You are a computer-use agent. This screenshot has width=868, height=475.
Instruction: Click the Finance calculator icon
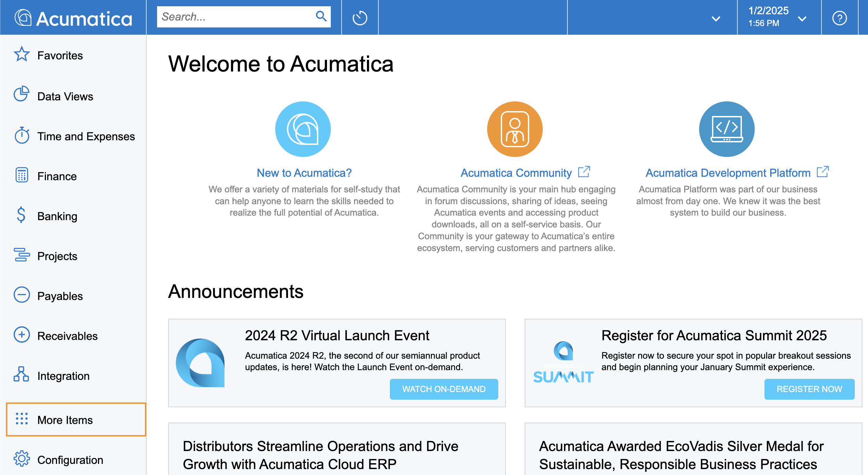(22, 175)
